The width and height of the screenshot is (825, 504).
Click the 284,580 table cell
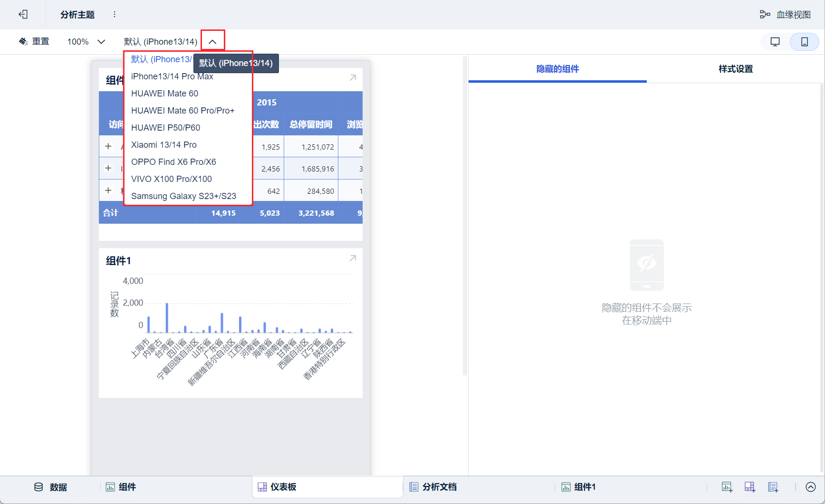point(311,191)
